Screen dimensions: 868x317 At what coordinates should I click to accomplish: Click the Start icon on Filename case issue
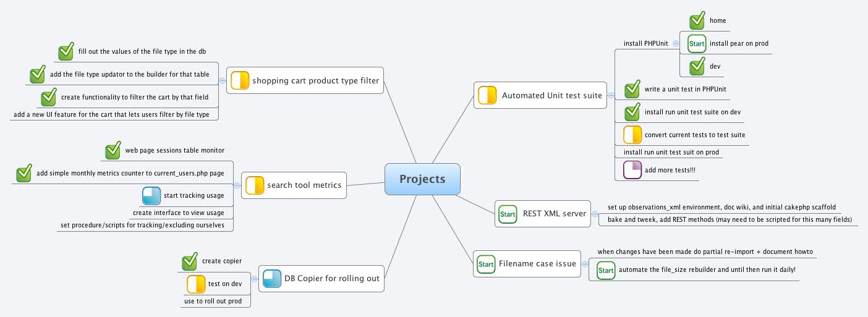(486, 264)
